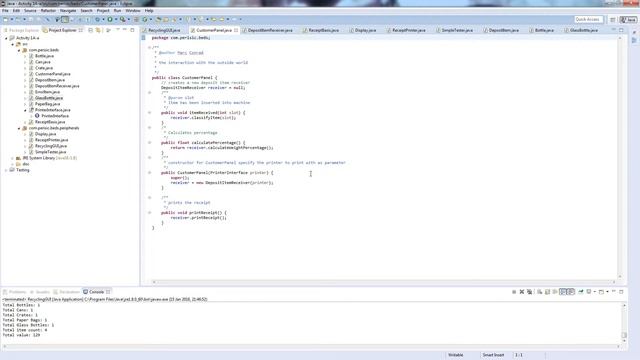The width and height of the screenshot is (640, 360).
Task: Switch to the RecyclingGUI.java editor tab
Action: click(164, 30)
